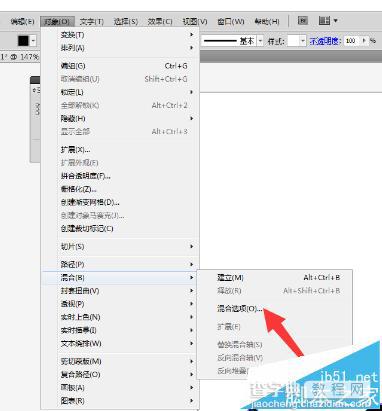This screenshot has width=382, height=411.
Task: Expand the fill color swatch dropdown arrow
Action: 33,41
